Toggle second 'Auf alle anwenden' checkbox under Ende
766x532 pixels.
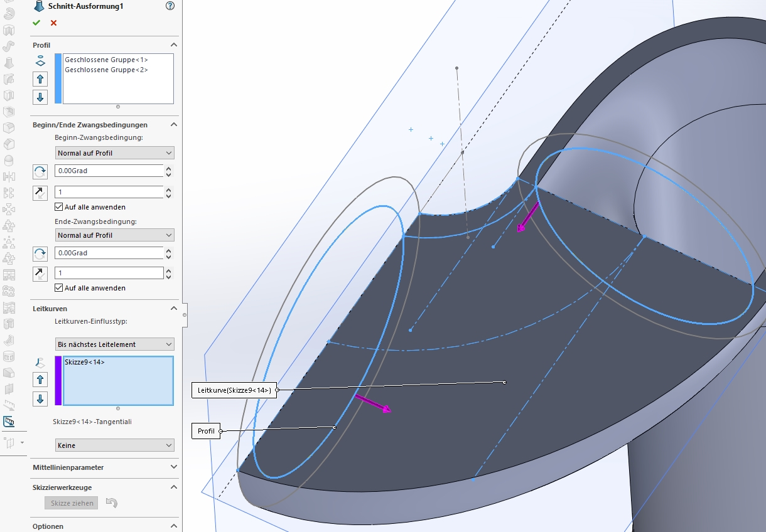click(x=59, y=288)
